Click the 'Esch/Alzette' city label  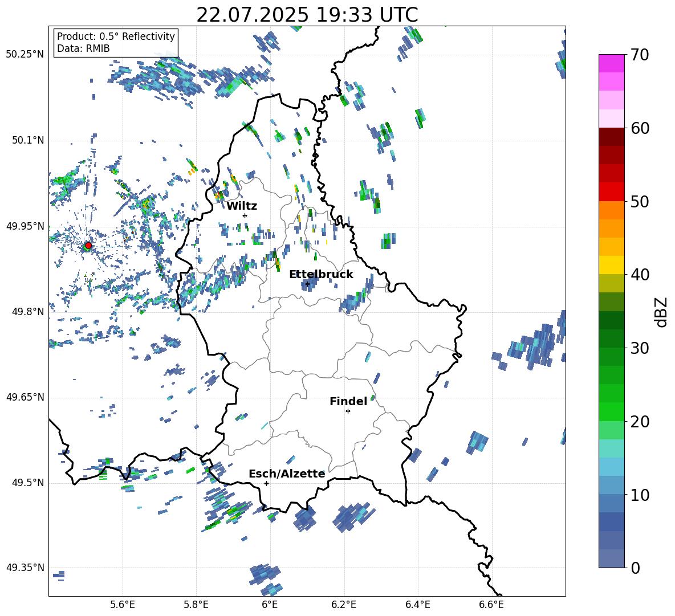tap(287, 474)
